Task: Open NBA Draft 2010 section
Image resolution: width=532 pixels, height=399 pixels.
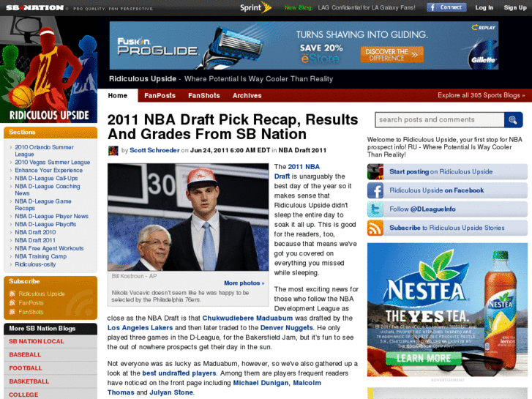Action: point(35,232)
